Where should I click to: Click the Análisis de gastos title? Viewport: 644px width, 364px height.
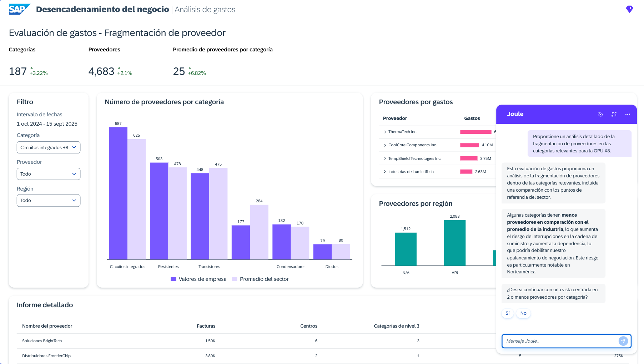coord(205,10)
